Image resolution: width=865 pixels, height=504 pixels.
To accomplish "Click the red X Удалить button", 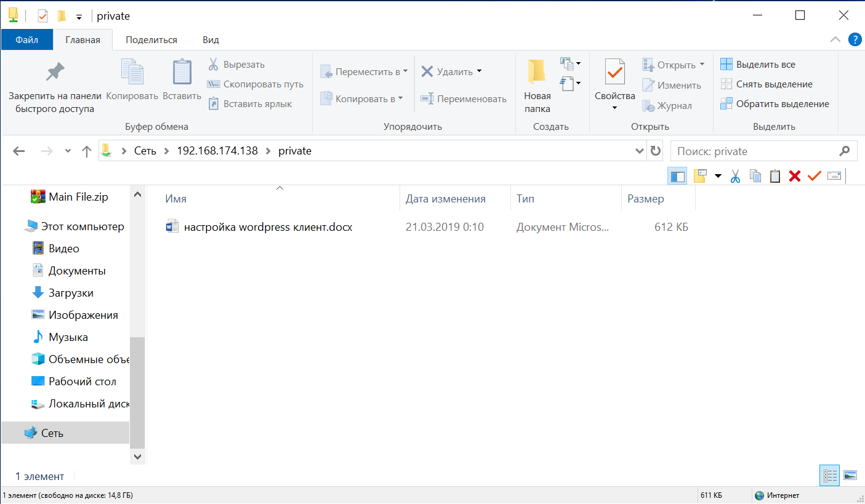I will (x=446, y=72).
